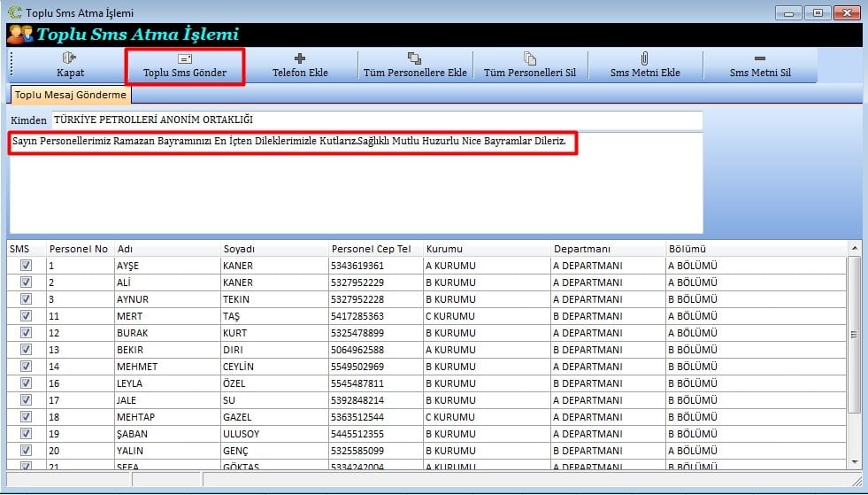This screenshot has width=868, height=495.
Task: Click the table scrollbar up arrow
Action: [854, 248]
